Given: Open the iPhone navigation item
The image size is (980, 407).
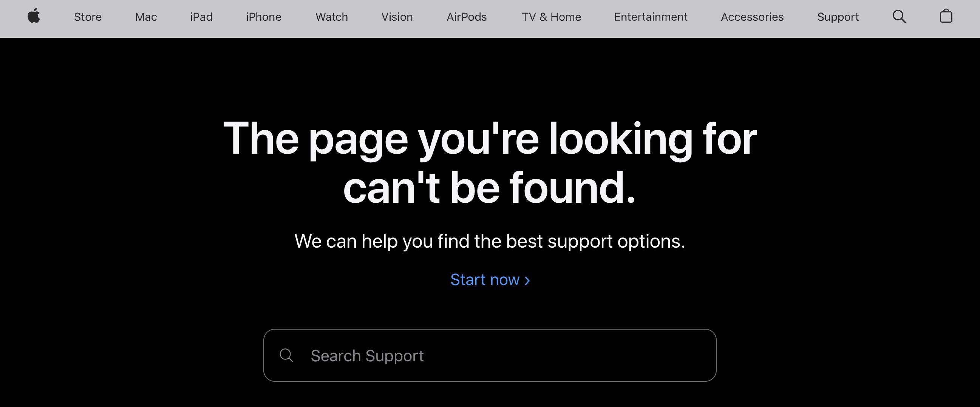Looking at the screenshot, I should coord(264,17).
